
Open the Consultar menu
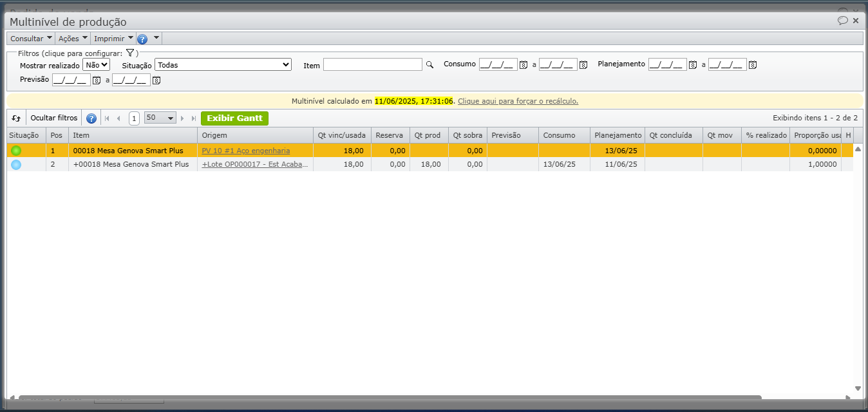point(31,39)
